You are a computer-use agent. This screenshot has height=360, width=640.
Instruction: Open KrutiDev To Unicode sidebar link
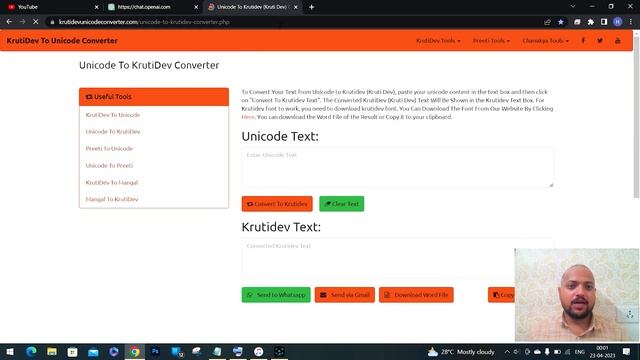113,115
